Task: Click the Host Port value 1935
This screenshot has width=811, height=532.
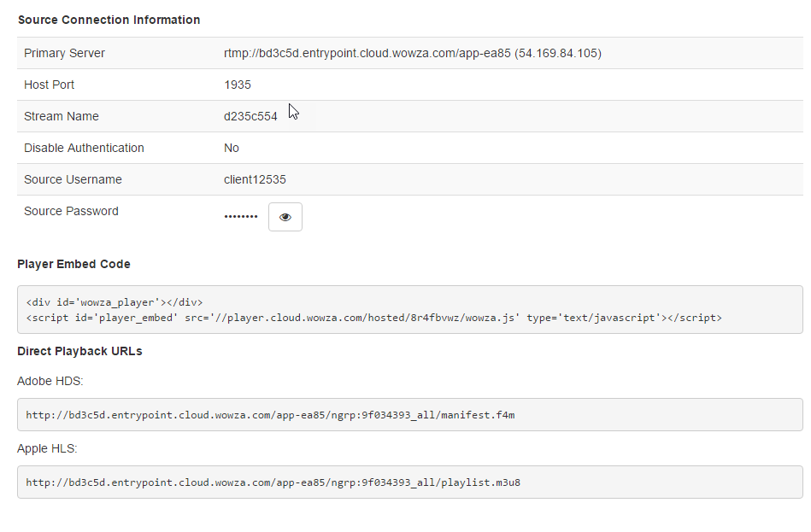Action: pos(238,85)
